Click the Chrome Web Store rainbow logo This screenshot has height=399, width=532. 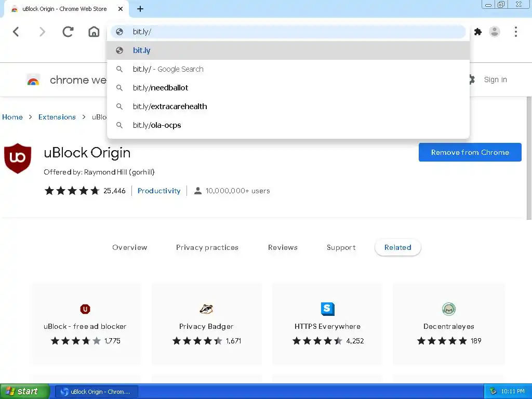[33, 80]
